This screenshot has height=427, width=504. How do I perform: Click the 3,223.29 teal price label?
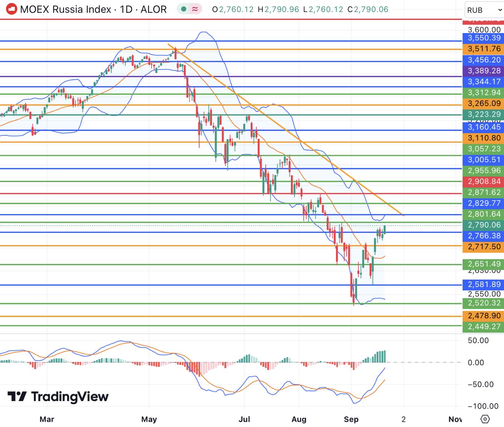point(483,114)
